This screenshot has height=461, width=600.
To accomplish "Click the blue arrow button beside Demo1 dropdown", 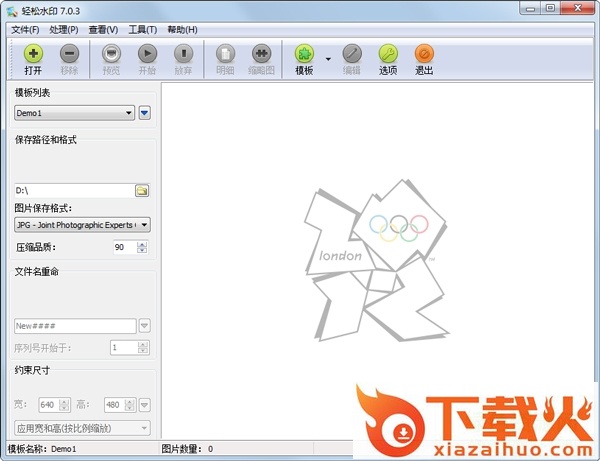I will 144,113.
